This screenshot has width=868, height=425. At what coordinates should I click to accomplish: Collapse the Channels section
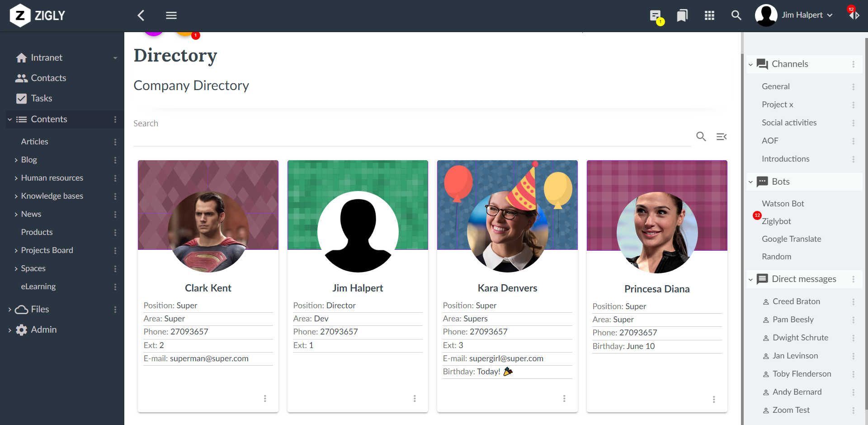point(750,64)
